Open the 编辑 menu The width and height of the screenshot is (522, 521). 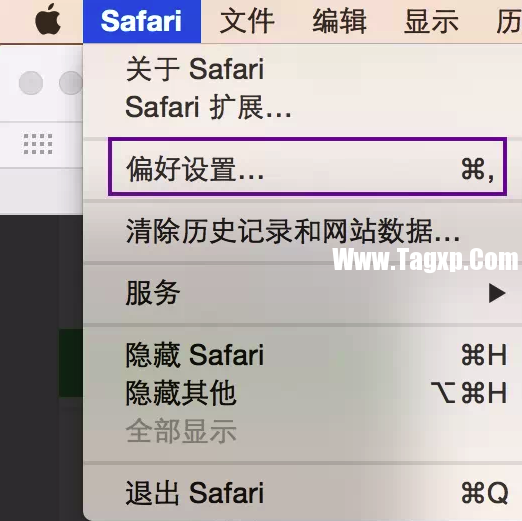tap(339, 21)
